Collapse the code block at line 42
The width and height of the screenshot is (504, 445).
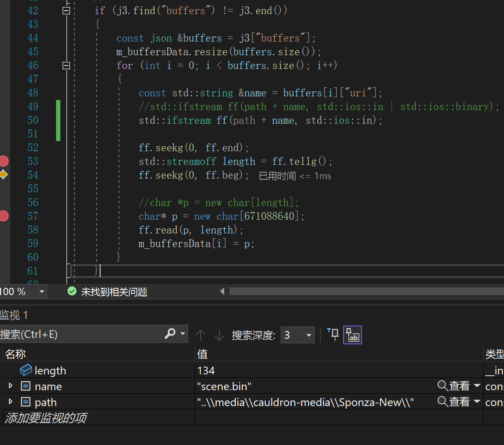pos(66,10)
